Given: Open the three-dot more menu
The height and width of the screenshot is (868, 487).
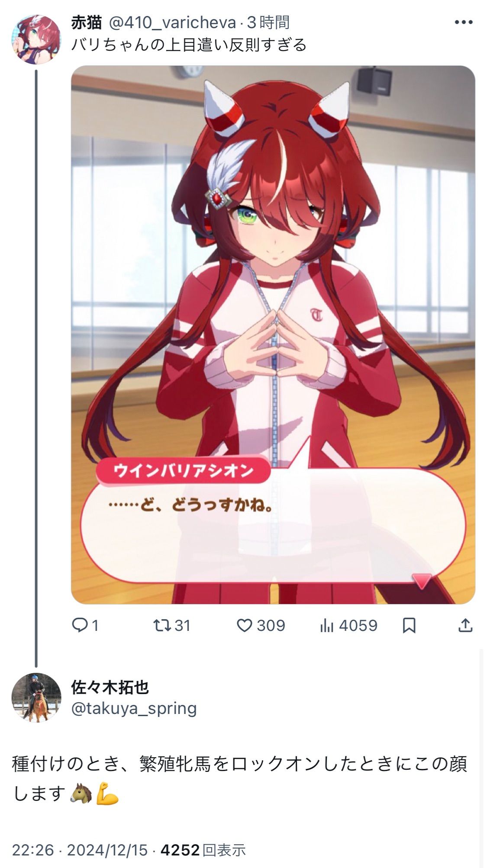Looking at the screenshot, I should click(x=464, y=22).
